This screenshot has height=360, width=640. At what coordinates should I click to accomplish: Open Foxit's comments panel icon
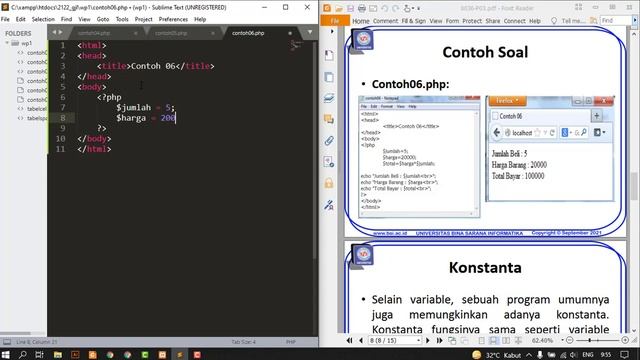click(329, 119)
